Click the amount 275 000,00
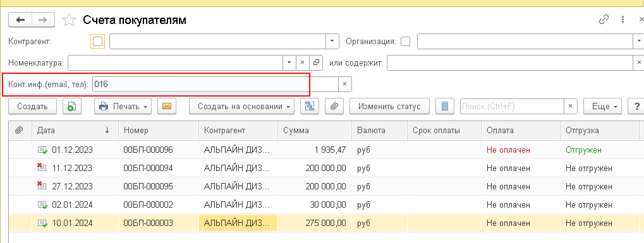This screenshot has width=644, height=243. pos(325,223)
